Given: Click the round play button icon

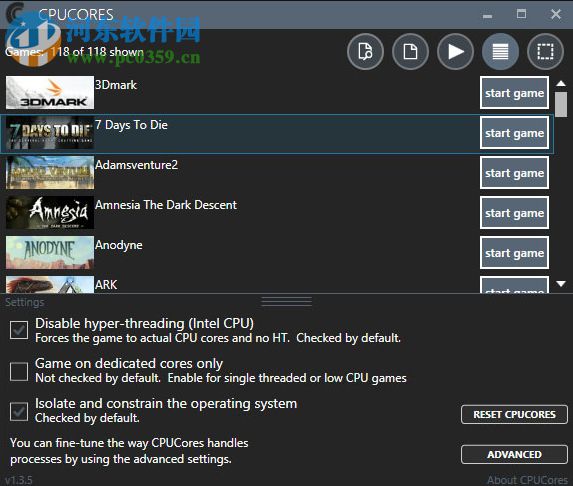Looking at the screenshot, I should click(x=455, y=52).
